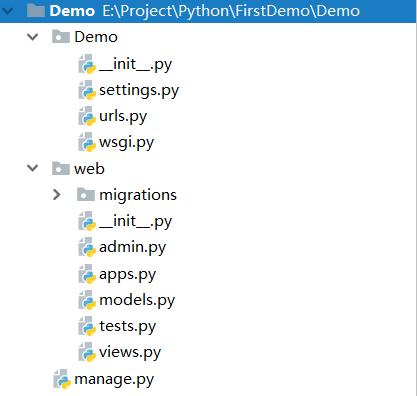Click the Python icon next to models.py

87,300
